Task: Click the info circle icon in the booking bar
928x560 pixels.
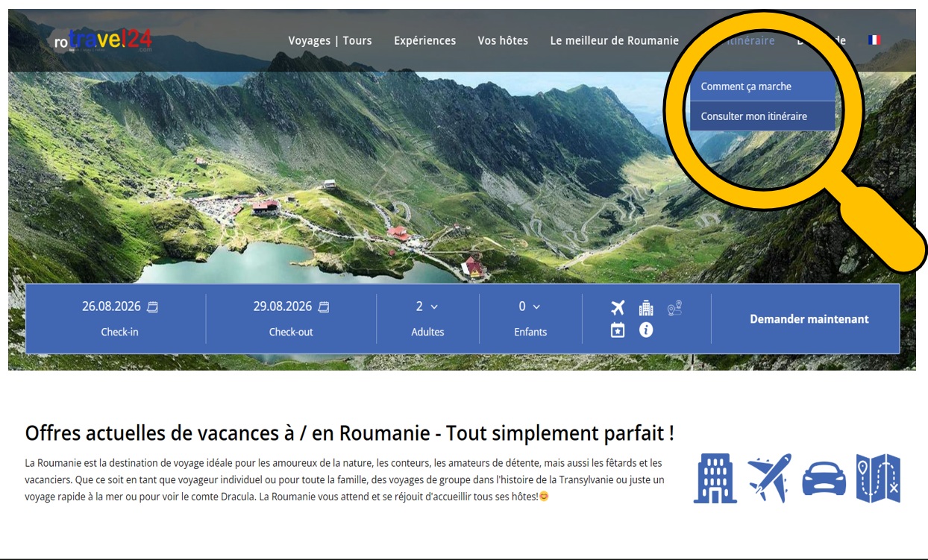Action: click(x=646, y=330)
